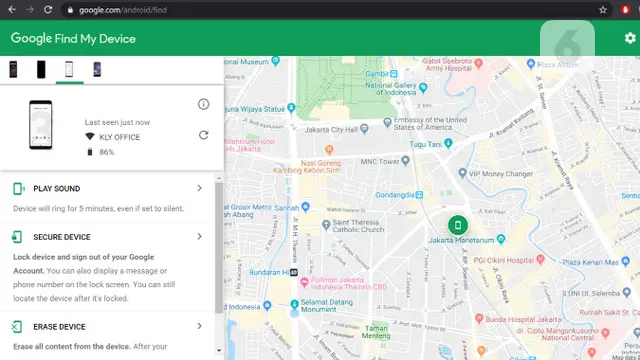Click the lock icon in the address bar

70,10
